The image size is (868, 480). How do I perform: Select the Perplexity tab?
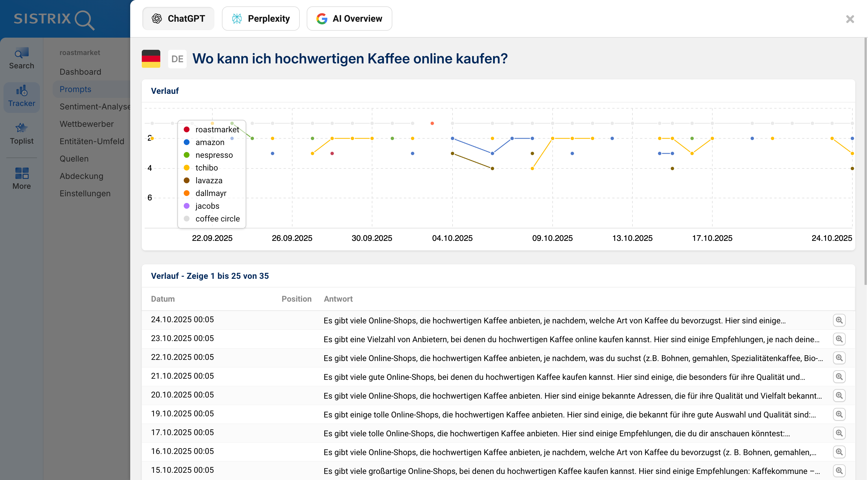pos(260,19)
